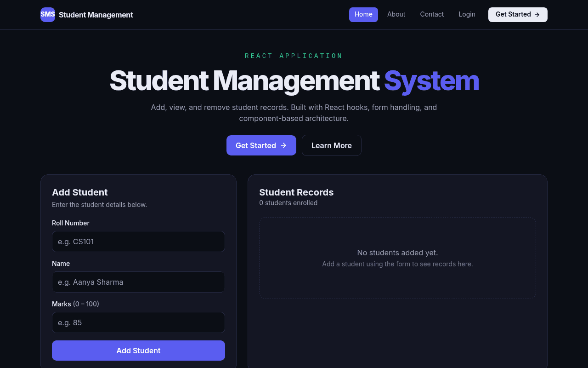Viewport: 588px width, 368px height.
Task: Focus the Name input field
Action: [138, 282]
